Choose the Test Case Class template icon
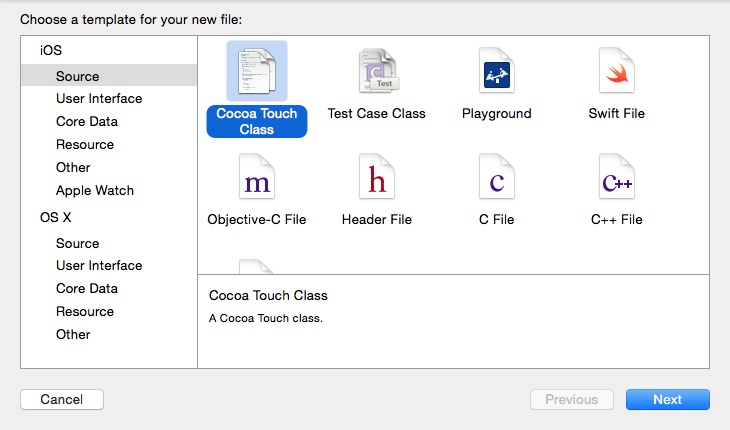Screen dimensions: 730x430 click(x=377, y=71)
